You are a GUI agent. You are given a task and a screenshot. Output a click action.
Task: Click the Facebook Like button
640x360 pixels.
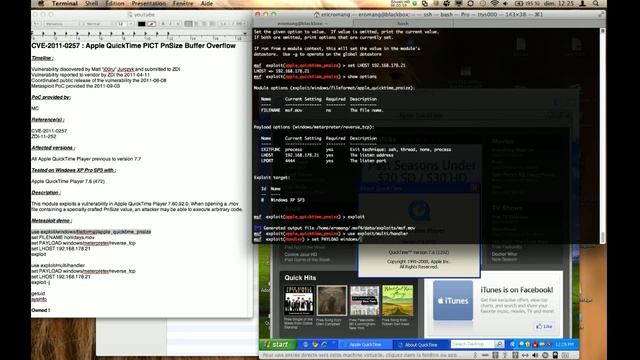pyautogui.click(x=544, y=327)
